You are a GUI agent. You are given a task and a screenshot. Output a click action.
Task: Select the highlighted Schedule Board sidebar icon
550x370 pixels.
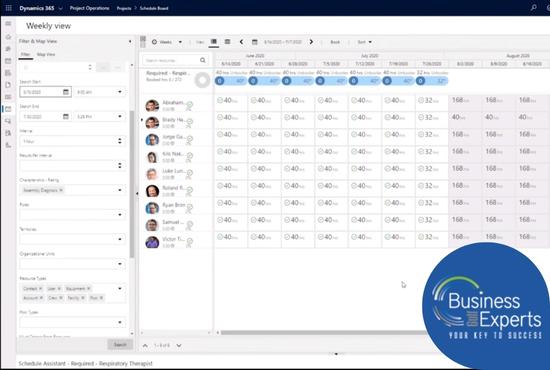click(x=8, y=109)
